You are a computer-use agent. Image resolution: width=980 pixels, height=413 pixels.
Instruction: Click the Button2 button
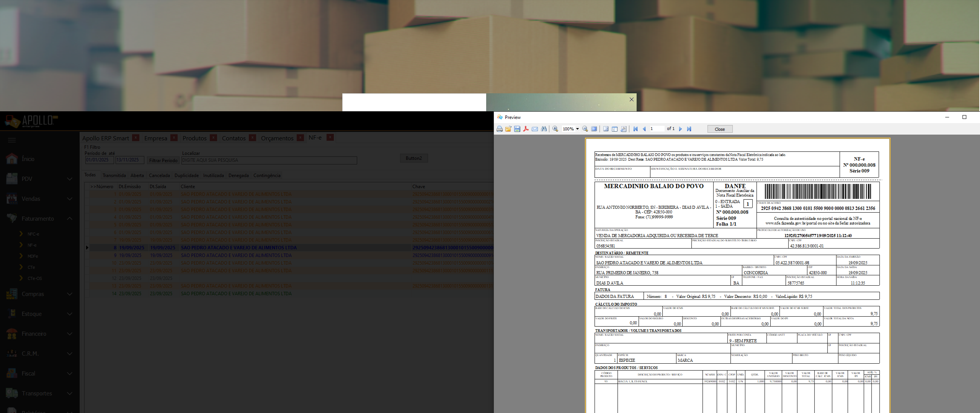click(414, 158)
